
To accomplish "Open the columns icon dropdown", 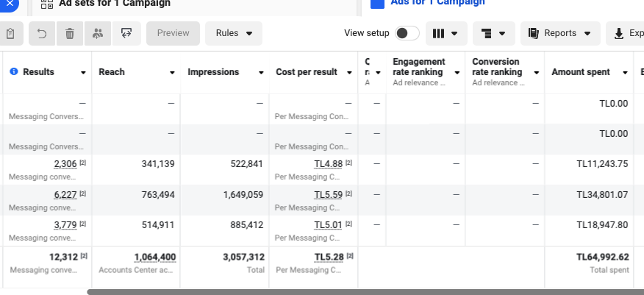I will pyautogui.click(x=446, y=33).
